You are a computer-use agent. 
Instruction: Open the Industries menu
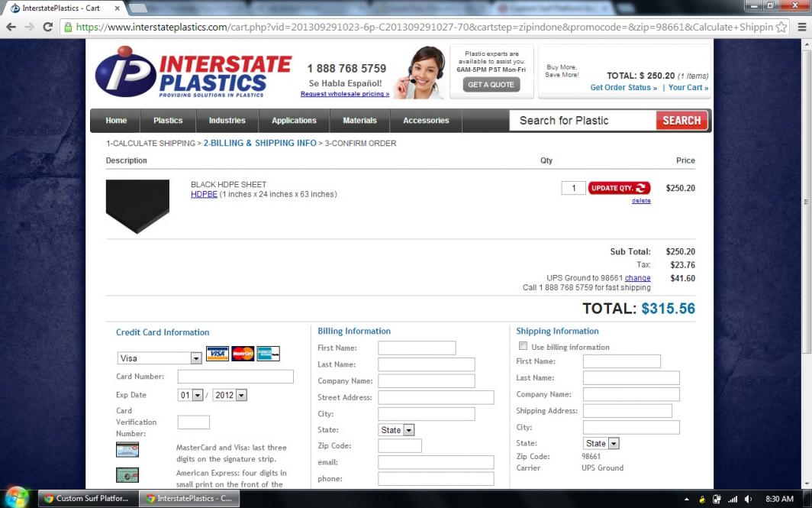227,121
